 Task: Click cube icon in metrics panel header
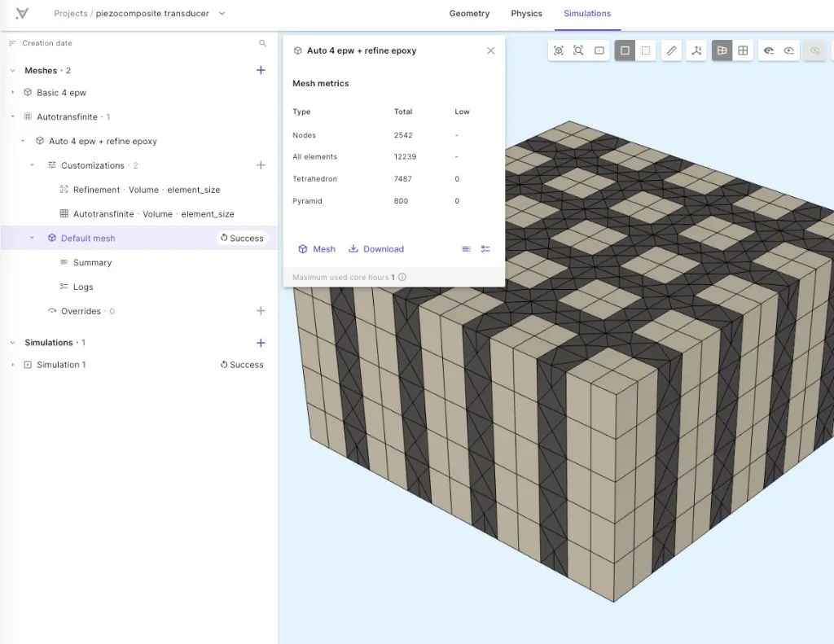pyautogui.click(x=297, y=50)
